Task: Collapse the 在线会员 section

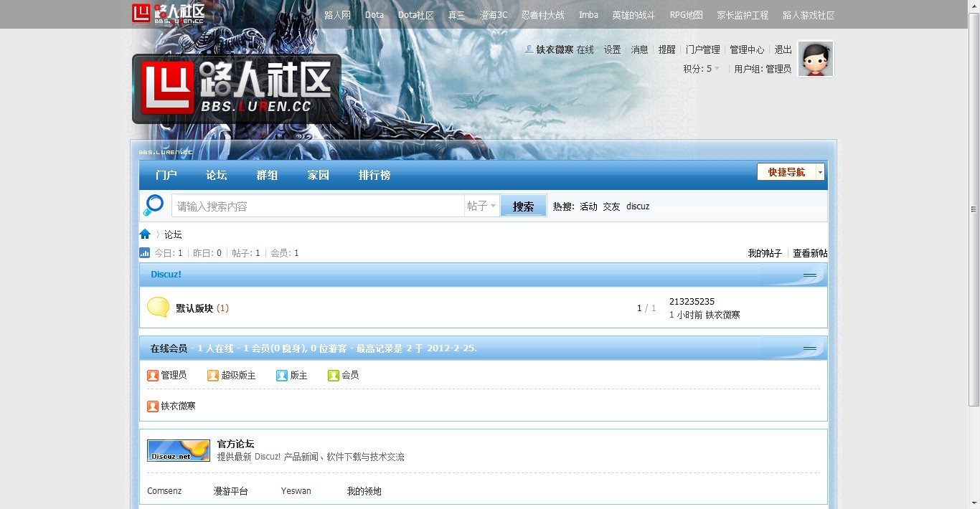Action: coord(810,348)
